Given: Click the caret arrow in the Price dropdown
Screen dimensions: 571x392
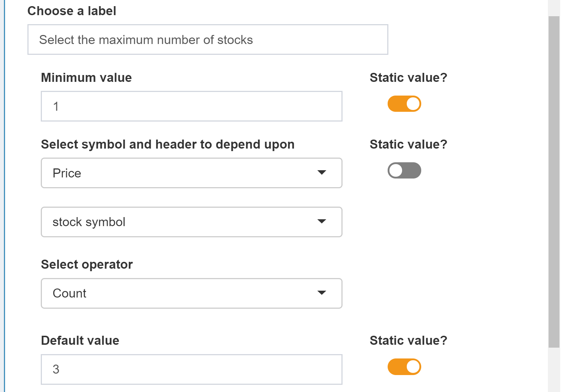Looking at the screenshot, I should [x=321, y=172].
